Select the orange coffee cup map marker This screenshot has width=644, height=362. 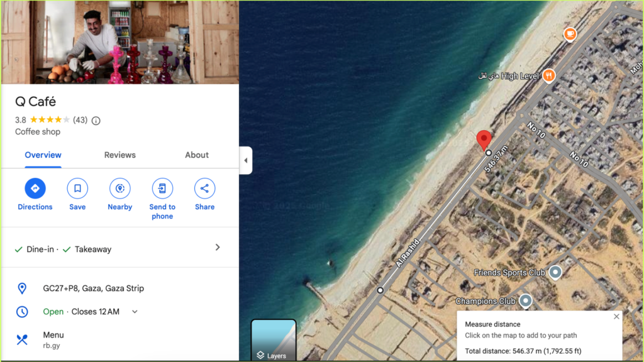570,34
